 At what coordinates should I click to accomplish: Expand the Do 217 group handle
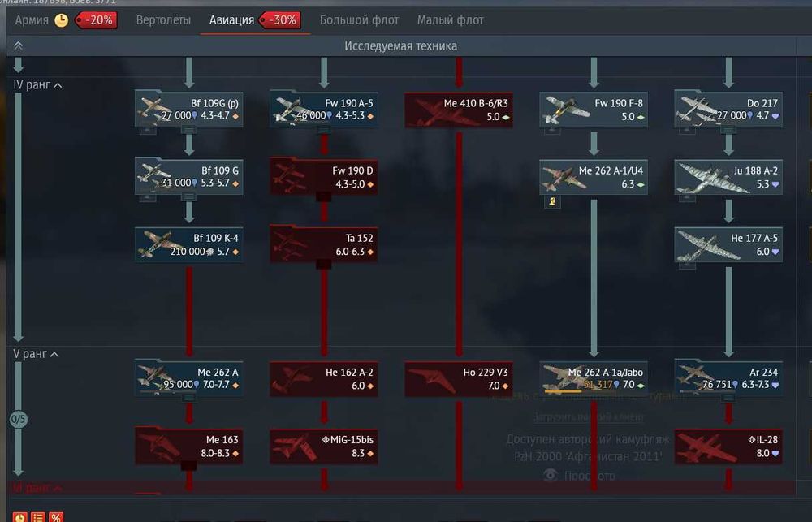(728, 129)
